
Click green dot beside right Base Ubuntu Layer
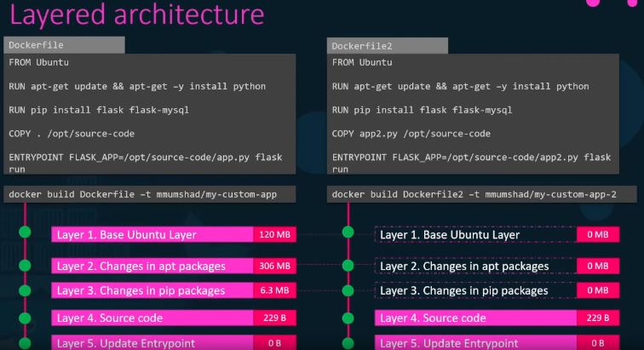(348, 232)
